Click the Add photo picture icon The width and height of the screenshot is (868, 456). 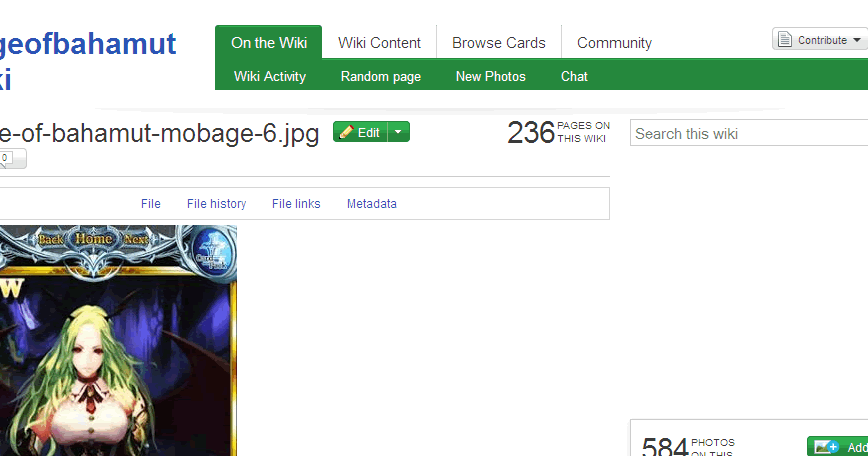click(x=826, y=447)
